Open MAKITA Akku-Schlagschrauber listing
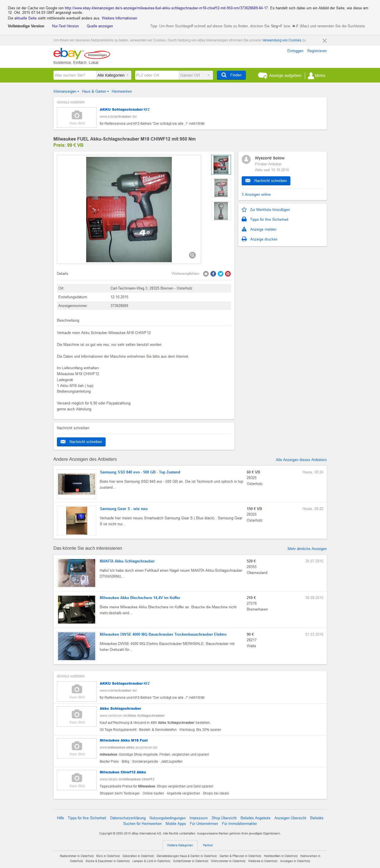This screenshot has height=868, width=380. click(x=127, y=561)
